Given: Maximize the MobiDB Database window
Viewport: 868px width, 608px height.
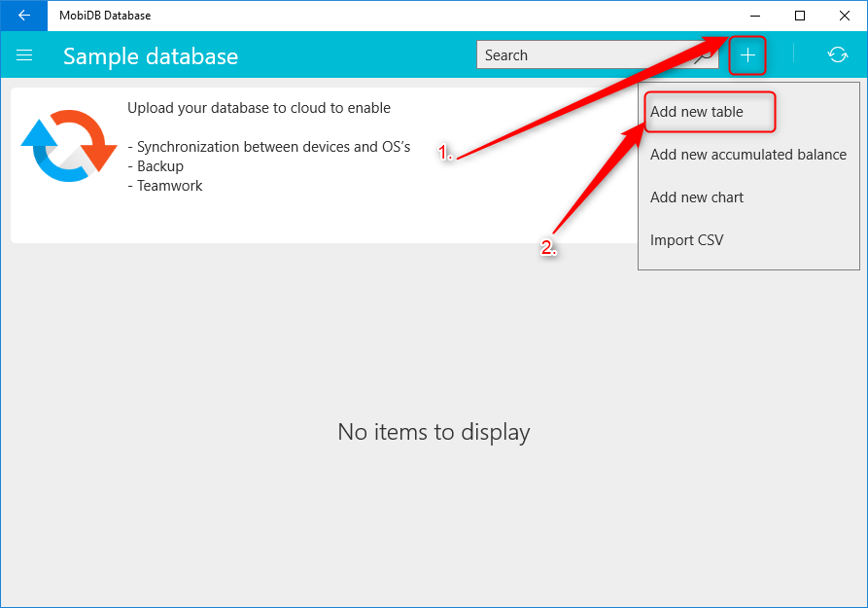Looking at the screenshot, I should click(x=799, y=16).
